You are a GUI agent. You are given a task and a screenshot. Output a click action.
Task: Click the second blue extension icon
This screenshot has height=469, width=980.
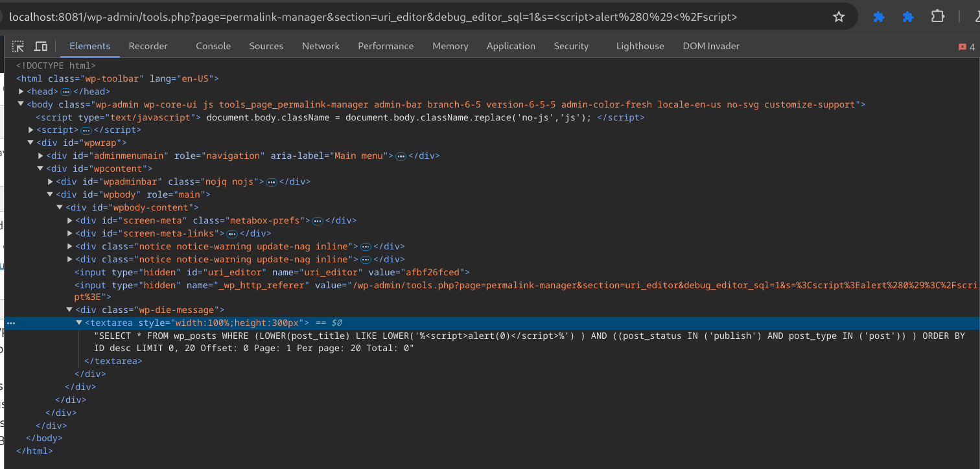[908, 17]
